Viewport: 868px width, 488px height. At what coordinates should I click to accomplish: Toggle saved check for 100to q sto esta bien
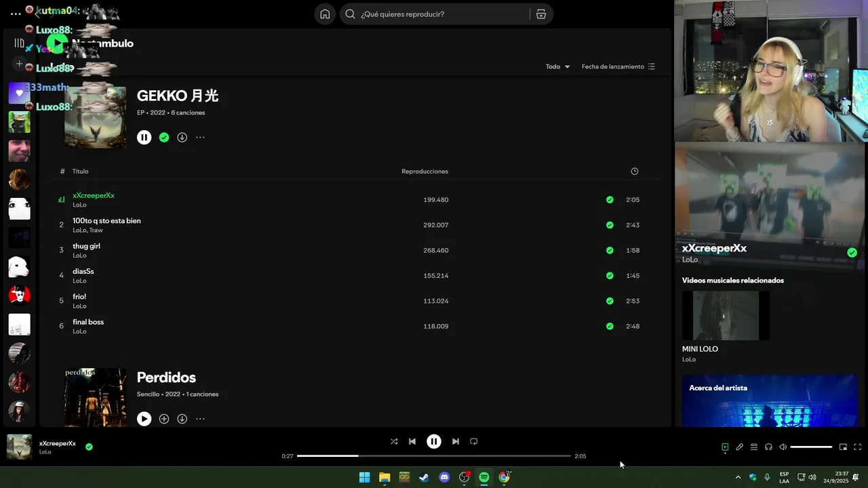tap(610, 225)
